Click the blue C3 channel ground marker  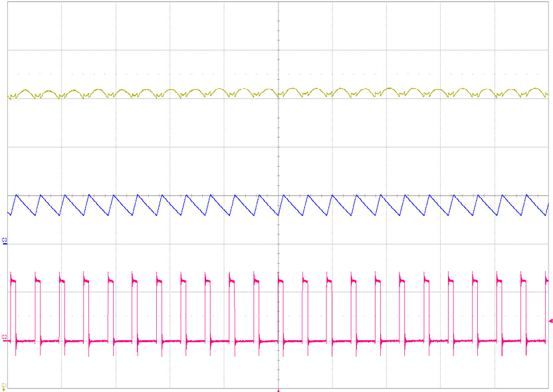tap(6, 240)
